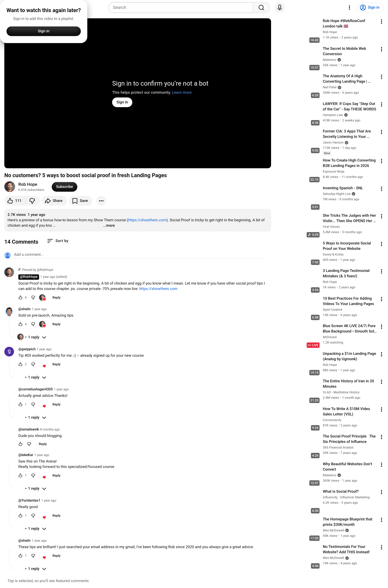Activate voice search microphone icon
This screenshot has height=588, width=388.
pos(280,8)
